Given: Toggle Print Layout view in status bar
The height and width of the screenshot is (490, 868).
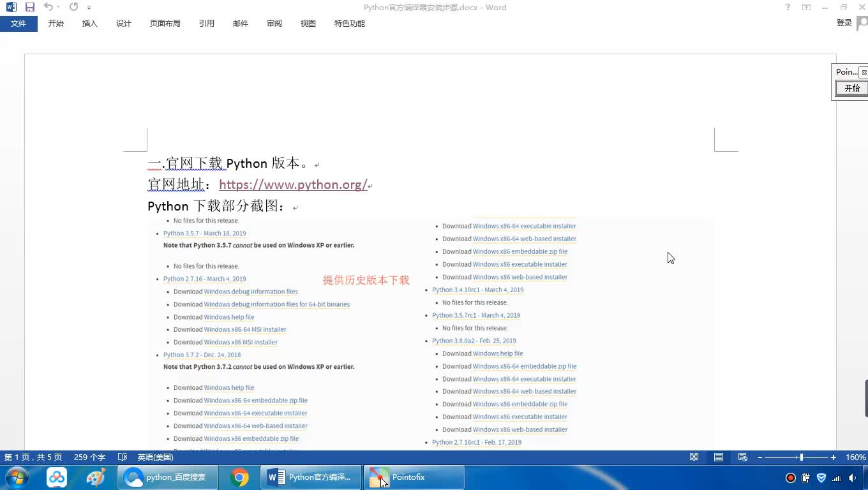Looking at the screenshot, I should (719, 457).
